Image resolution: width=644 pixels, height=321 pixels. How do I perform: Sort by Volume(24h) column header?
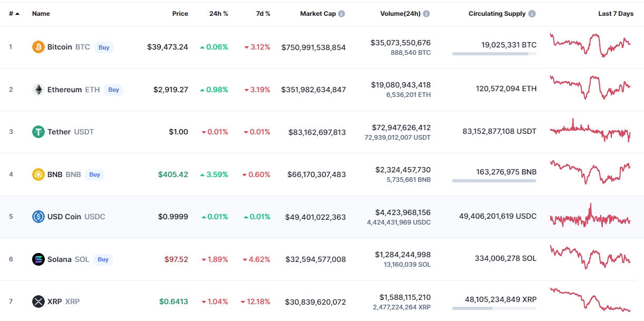401,14
